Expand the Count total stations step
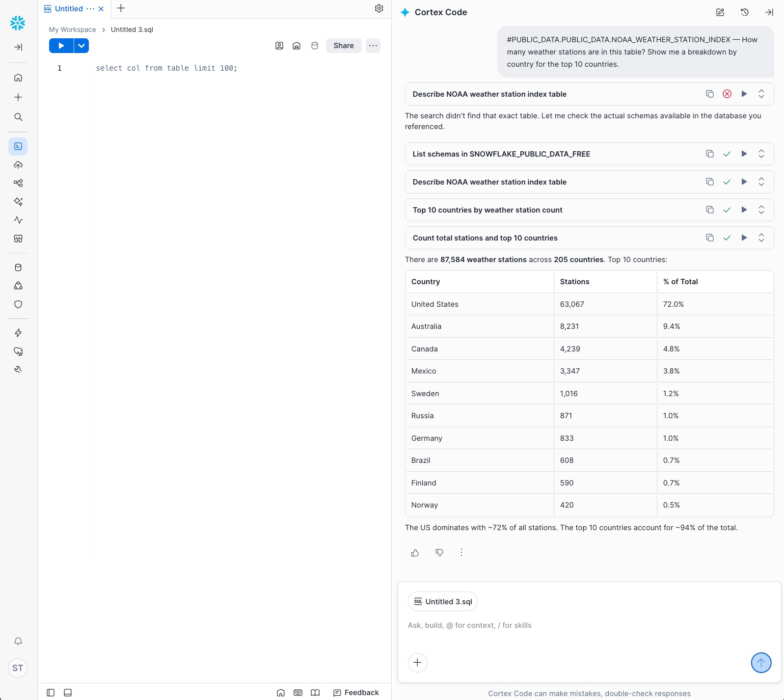Screen dimensions: 784x700 click(x=761, y=238)
